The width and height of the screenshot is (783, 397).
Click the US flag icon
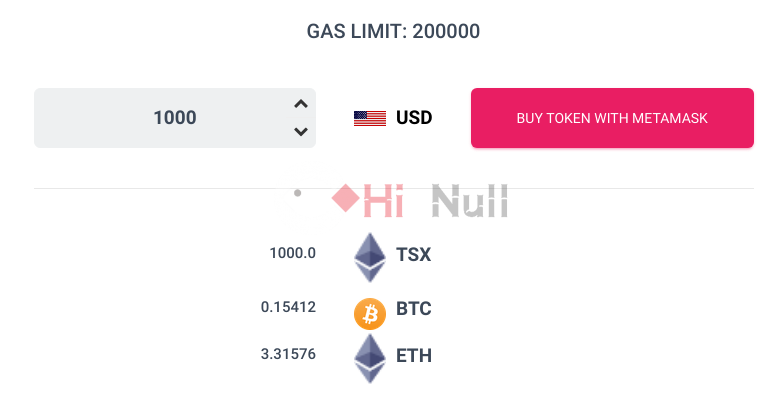(370, 118)
